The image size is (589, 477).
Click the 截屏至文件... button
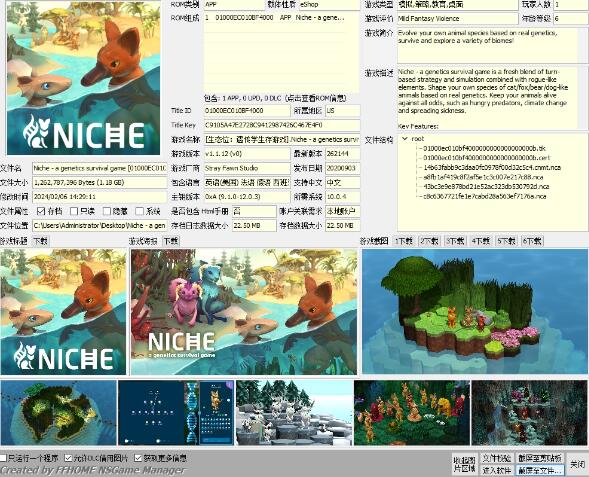540,470
